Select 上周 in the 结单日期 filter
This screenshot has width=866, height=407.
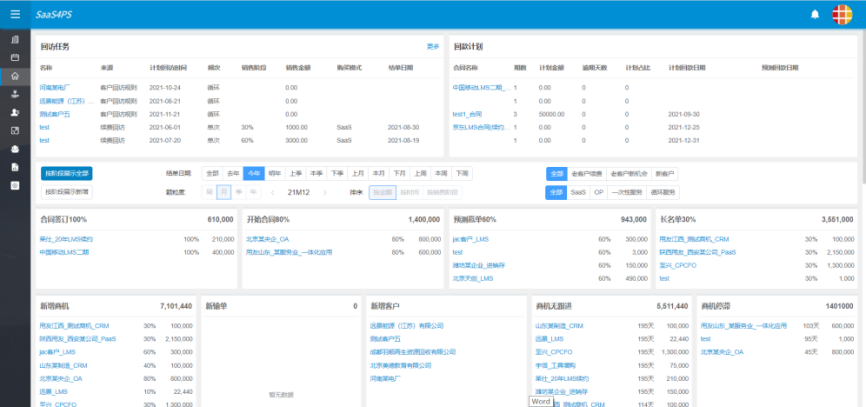[420, 173]
